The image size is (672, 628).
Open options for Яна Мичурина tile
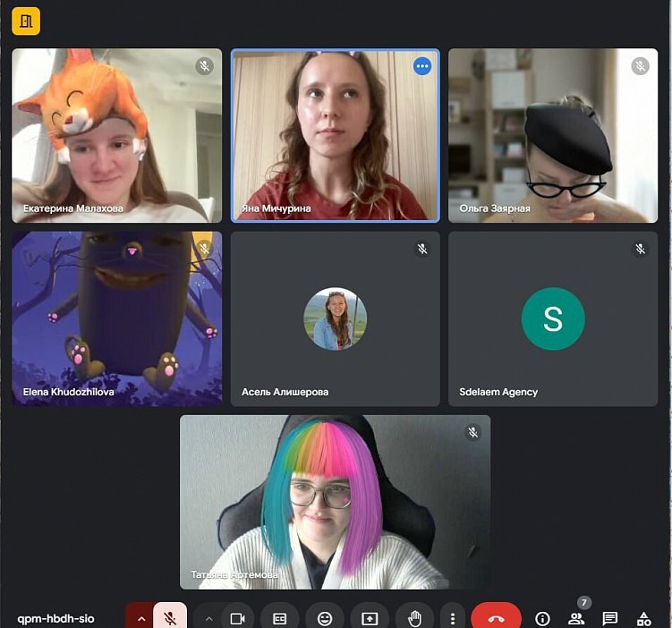point(422,66)
